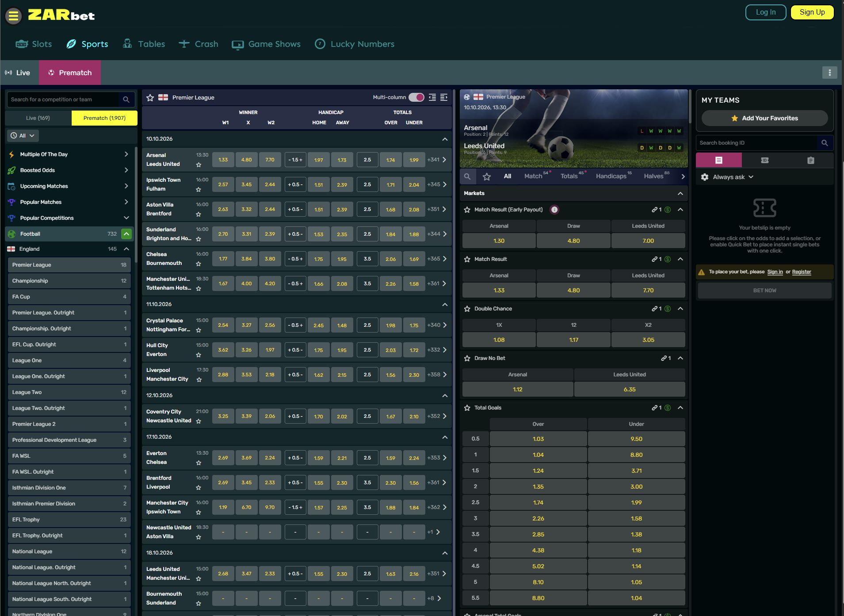The height and width of the screenshot is (616, 844).
Task: Collapse the Total Goals market
Action: (680, 408)
